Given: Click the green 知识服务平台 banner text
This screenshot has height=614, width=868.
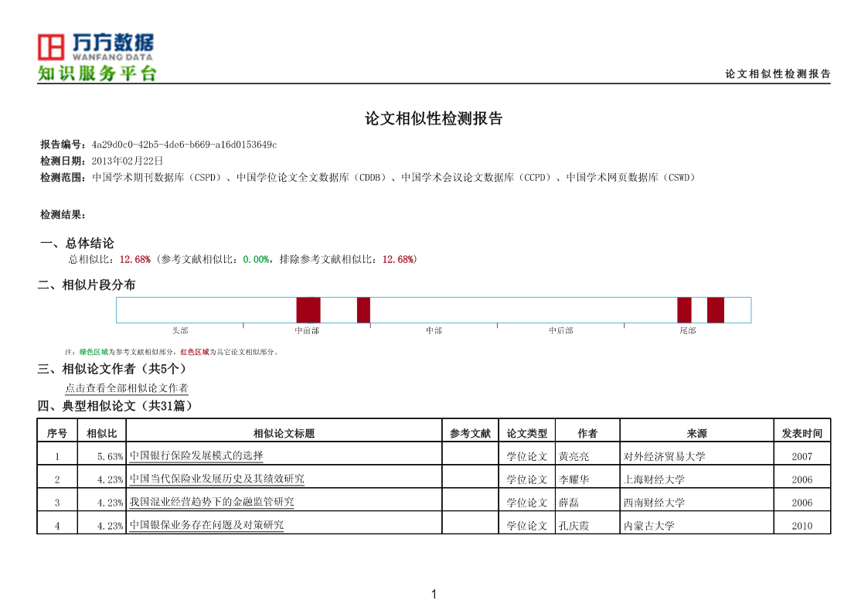Looking at the screenshot, I should pos(97,73).
